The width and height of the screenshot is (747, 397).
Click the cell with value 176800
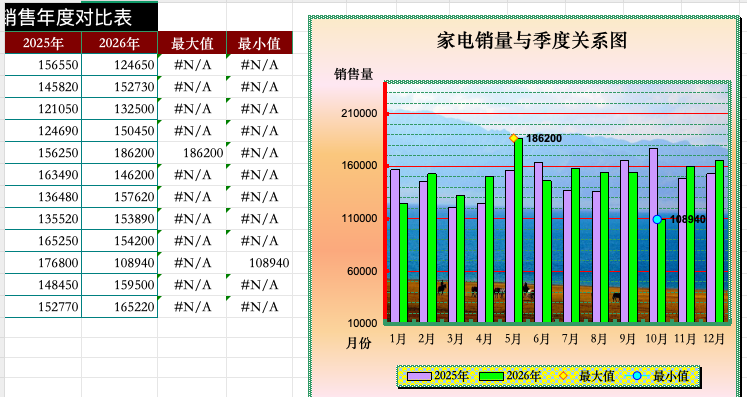click(x=43, y=263)
